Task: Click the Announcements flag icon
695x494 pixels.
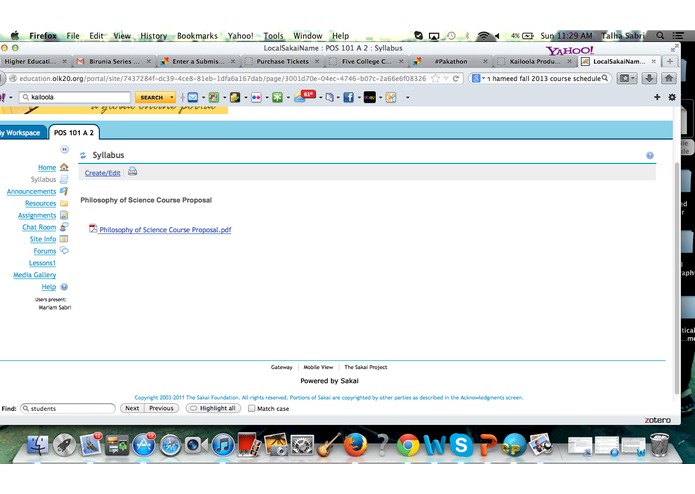Action: (x=64, y=191)
